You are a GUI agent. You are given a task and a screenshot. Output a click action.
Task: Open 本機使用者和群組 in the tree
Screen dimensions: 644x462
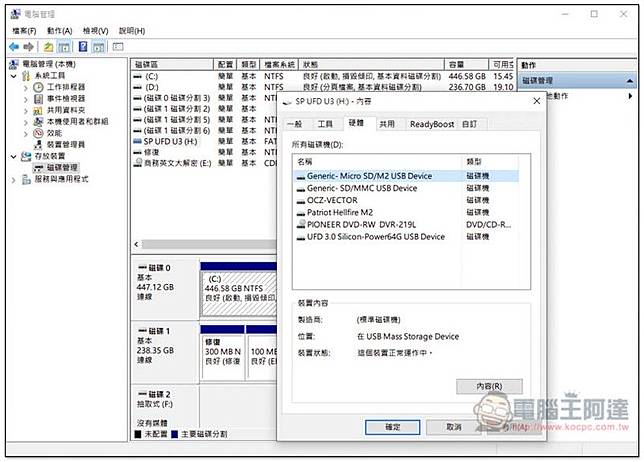point(77,122)
